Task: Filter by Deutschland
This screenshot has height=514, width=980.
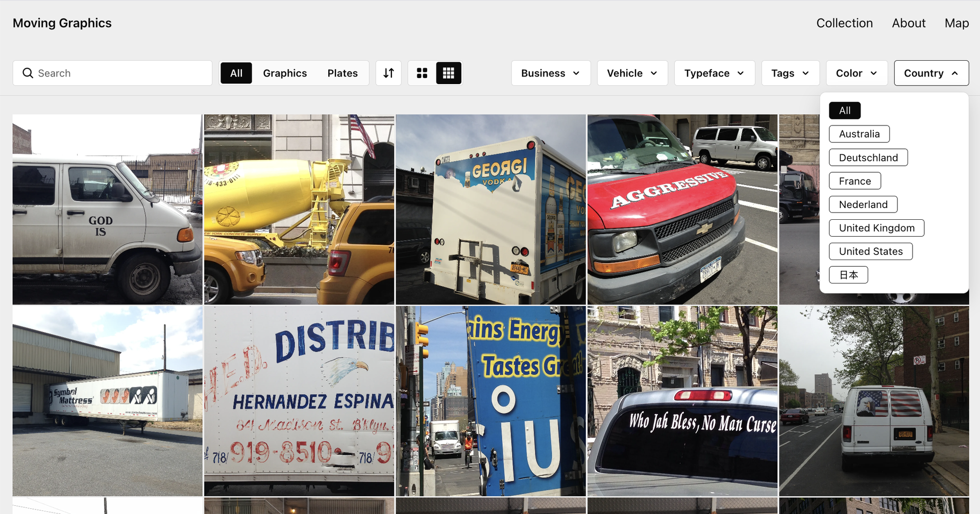Action: (868, 158)
